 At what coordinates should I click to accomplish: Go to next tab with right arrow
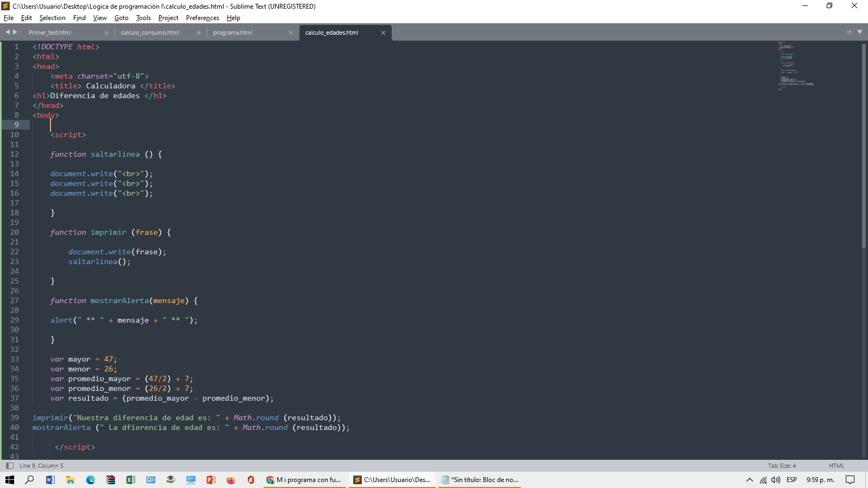[x=15, y=32]
